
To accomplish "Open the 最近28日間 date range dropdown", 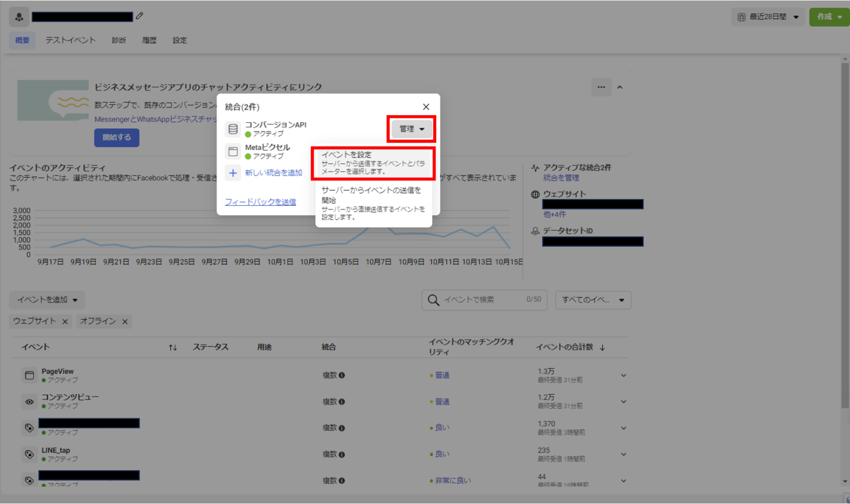I will [x=768, y=17].
